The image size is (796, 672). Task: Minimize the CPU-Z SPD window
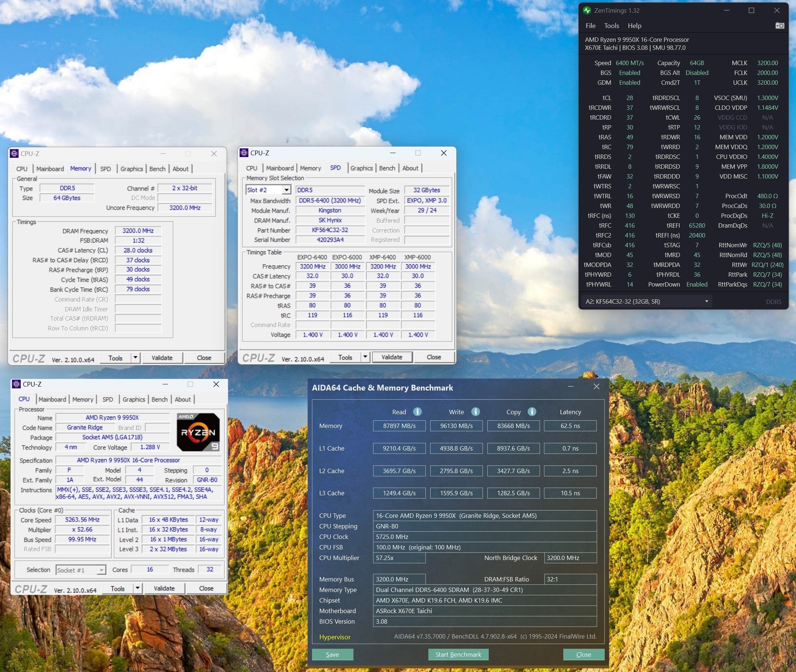[393, 153]
